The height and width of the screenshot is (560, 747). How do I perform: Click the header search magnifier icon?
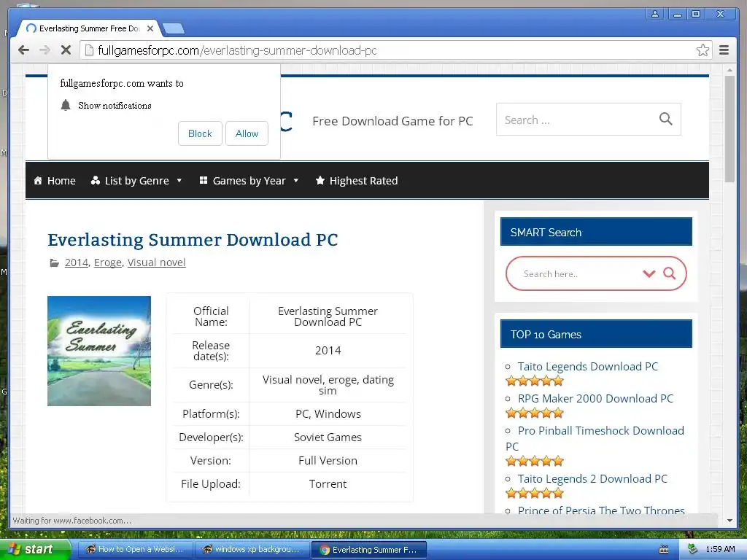point(665,119)
